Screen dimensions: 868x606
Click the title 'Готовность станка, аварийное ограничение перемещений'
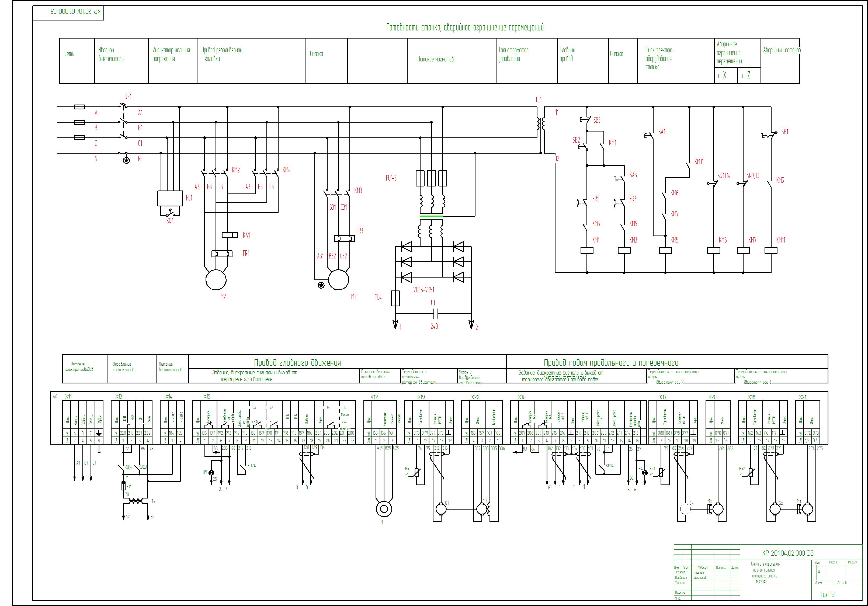click(465, 27)
